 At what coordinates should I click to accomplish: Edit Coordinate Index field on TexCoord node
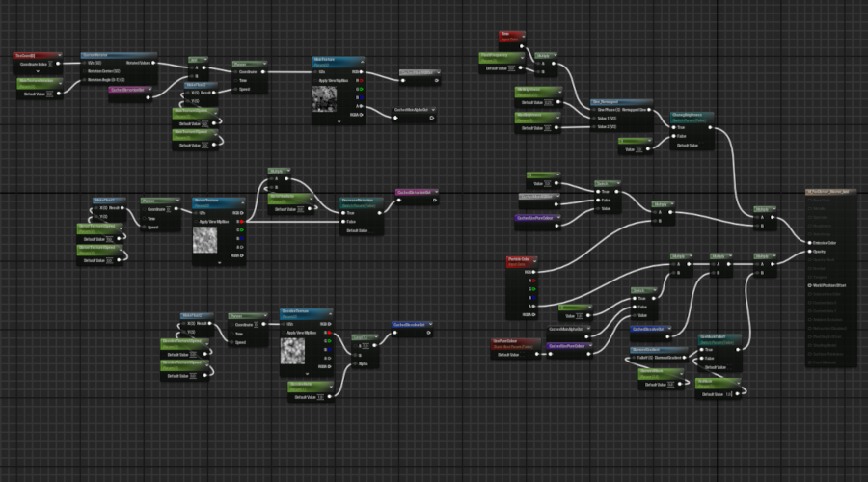pos(50,65)
